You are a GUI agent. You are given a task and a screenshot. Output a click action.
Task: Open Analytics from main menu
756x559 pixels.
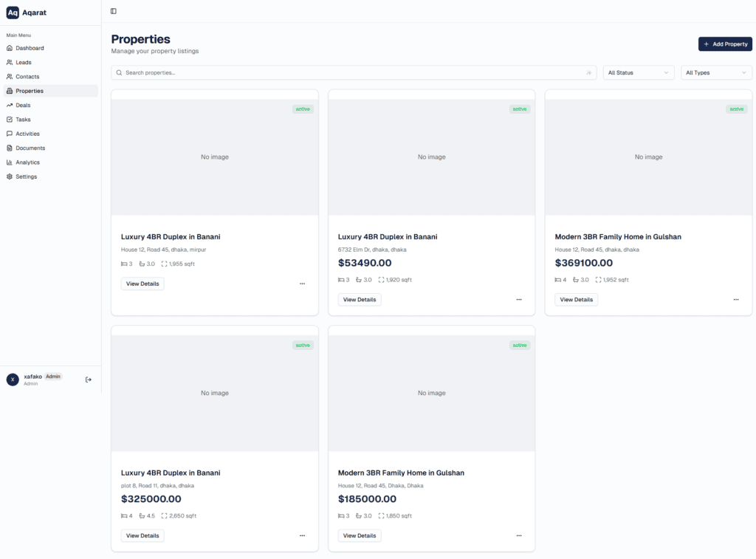click(x=28, y=162)
